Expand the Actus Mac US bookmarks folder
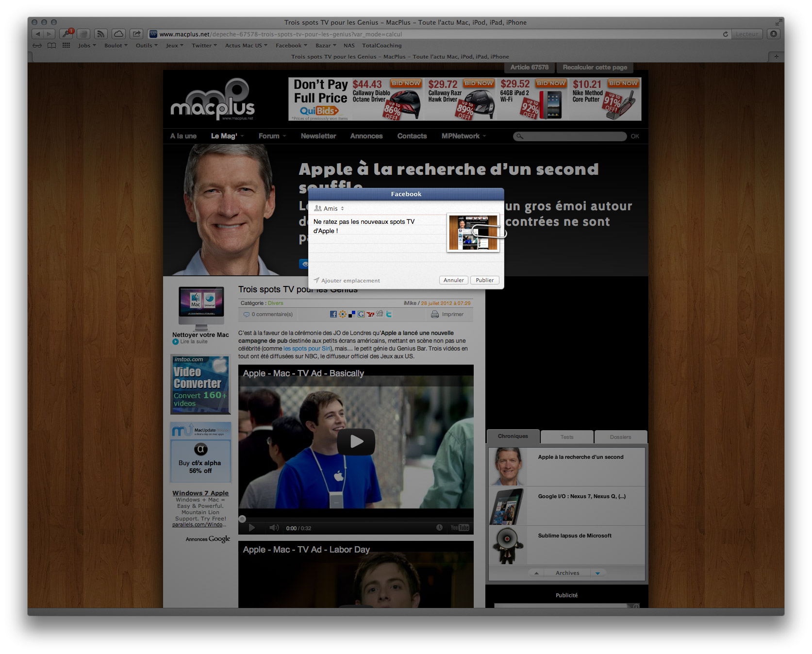 (246, 46)
